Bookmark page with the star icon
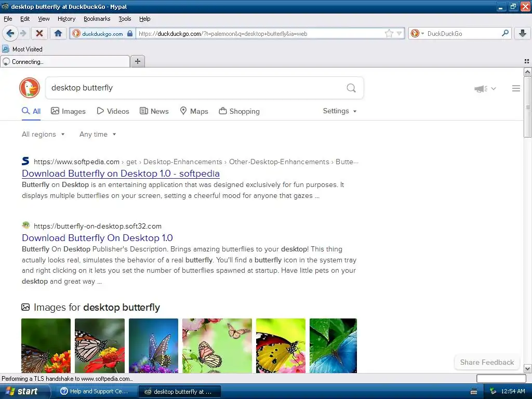 (x=389, y=33)
